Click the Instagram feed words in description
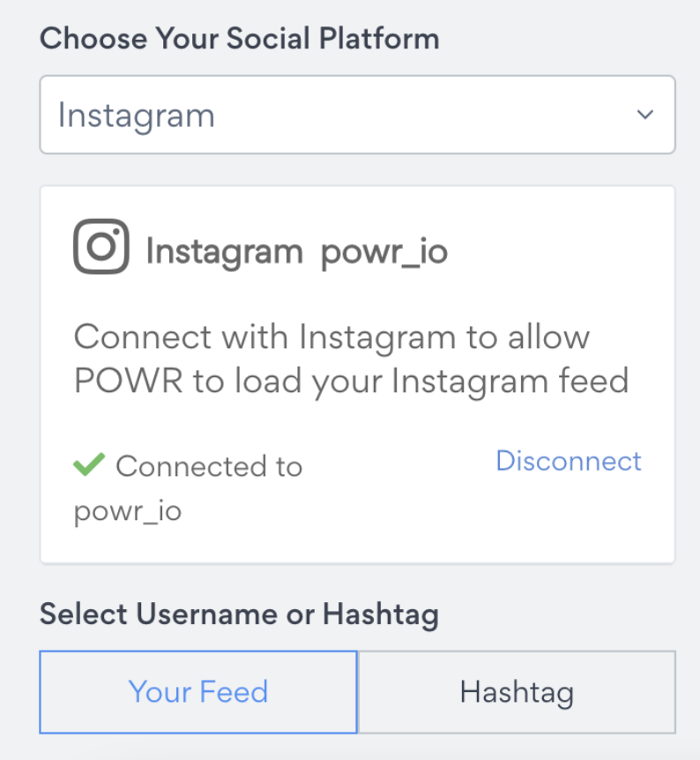 (x=510, y=382)
